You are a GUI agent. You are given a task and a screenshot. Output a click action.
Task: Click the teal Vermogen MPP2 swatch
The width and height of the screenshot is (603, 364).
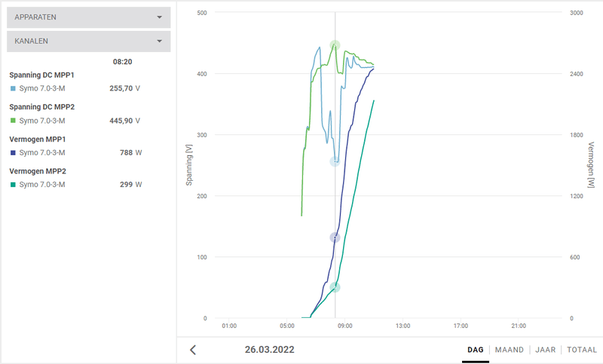tap(13, 185)
